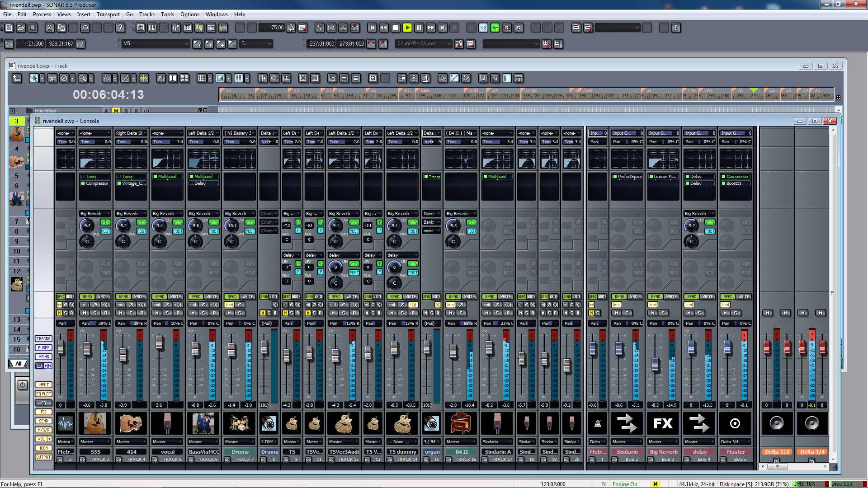This screenshot has height=488, width=868.
Task: Click the waveform icon on Metronome strip
Action: click(66, 423)
